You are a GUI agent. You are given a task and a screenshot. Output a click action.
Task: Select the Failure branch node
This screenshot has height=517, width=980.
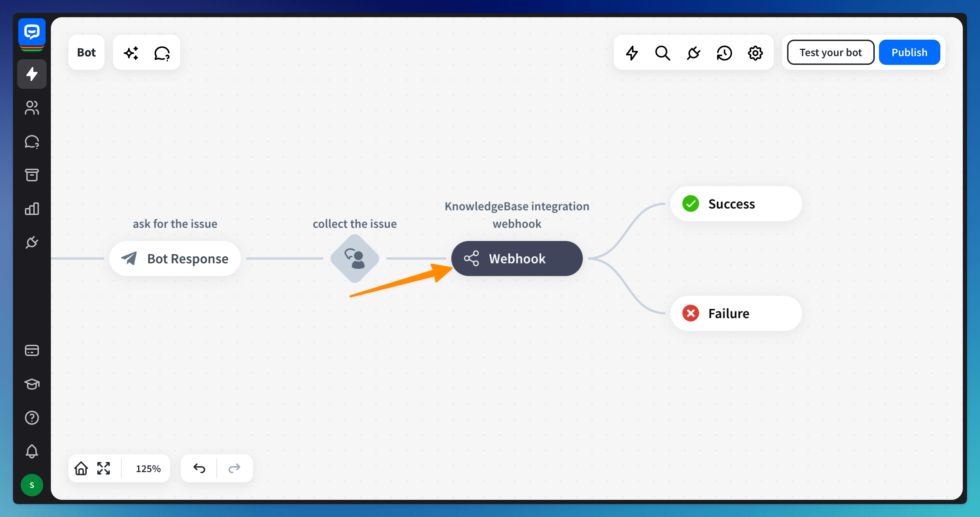tap(736, 314)
